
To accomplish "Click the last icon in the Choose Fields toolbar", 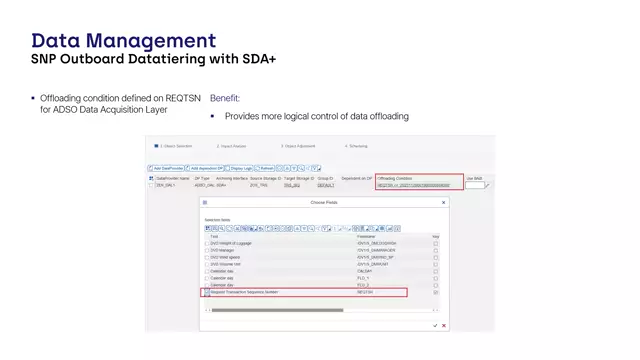I will tap(398, 229).
